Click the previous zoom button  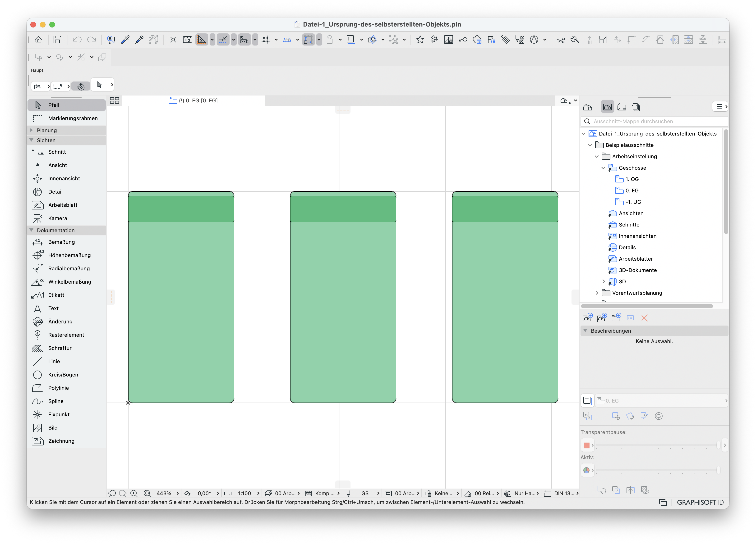pyautogui.click(x=112, y=493)
